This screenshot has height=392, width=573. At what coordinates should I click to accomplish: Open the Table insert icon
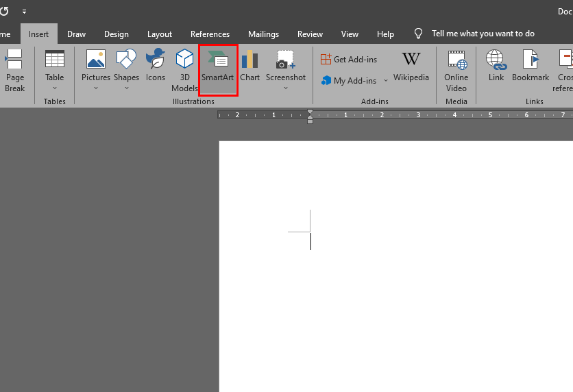pos(54,59)
